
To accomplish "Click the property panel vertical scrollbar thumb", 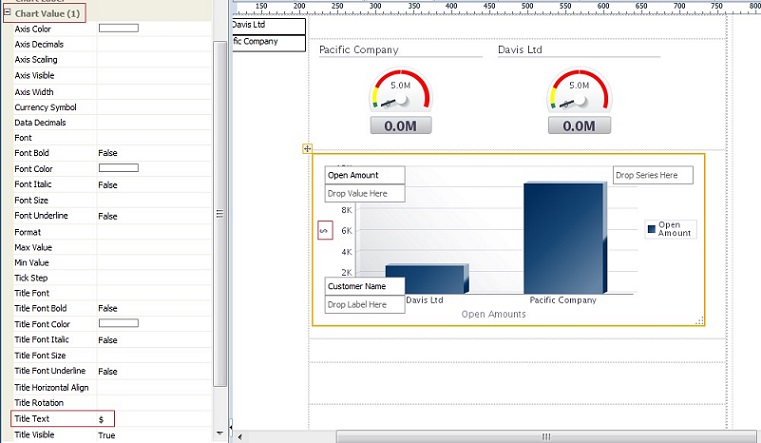I will 220,213.
